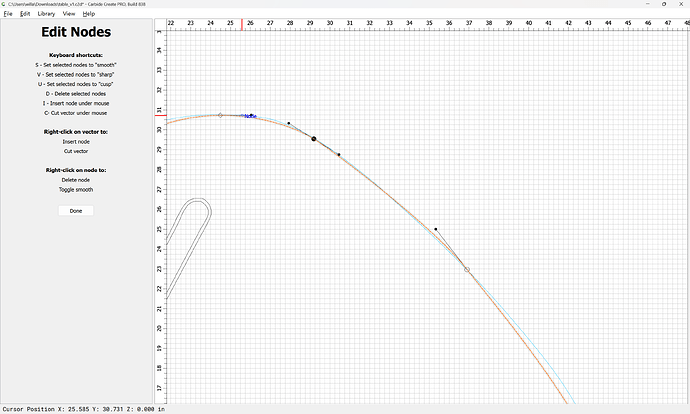Open the Help menu
Image resolution: width=690 pixels, height=414 pixels.
(x=89, y=14)
